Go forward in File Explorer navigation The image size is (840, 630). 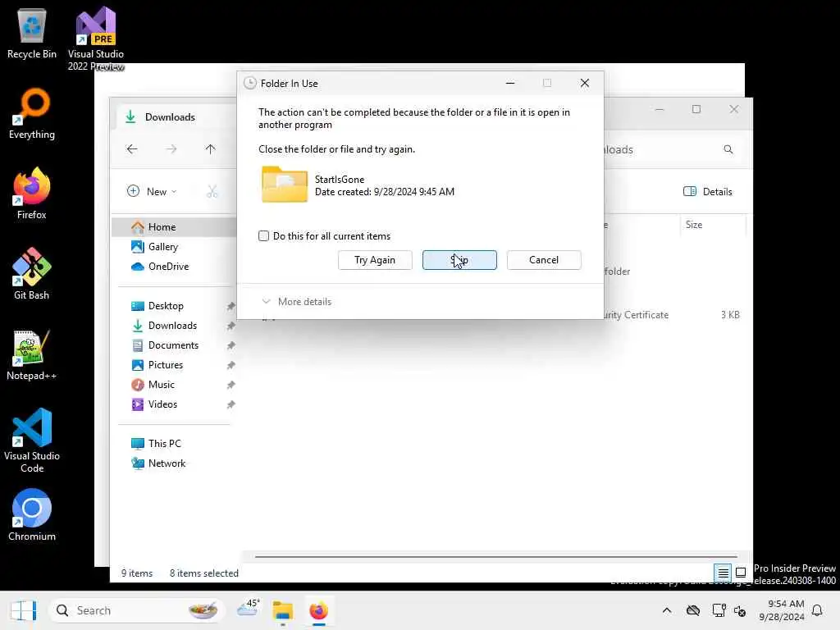click(x=171, y=149)
